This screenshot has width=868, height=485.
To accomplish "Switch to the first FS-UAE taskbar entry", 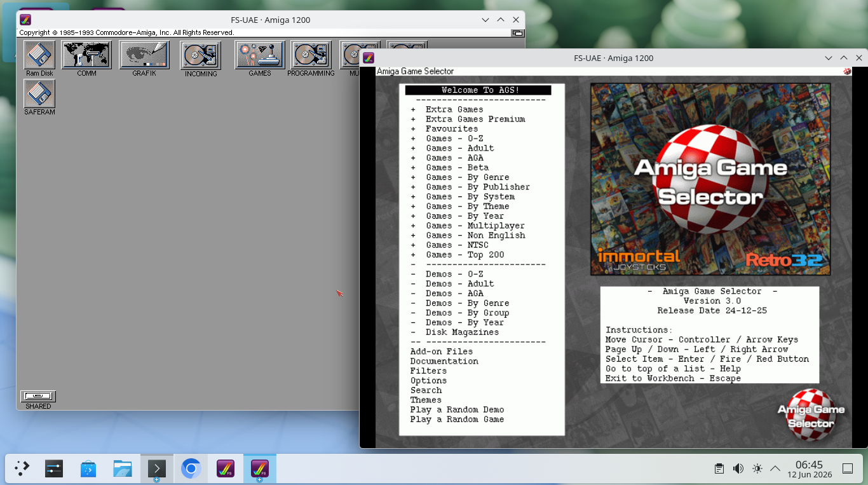I will click(x=225, y=469).
